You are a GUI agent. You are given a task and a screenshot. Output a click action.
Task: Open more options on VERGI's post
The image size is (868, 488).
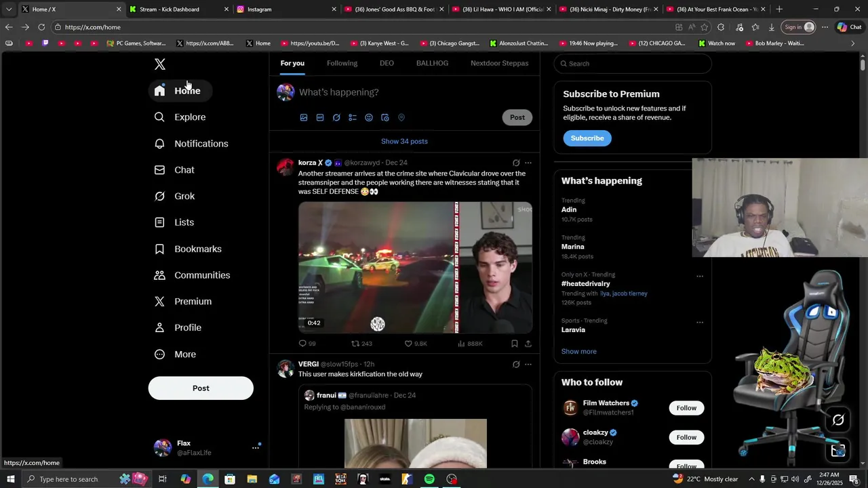coord(528,364)
